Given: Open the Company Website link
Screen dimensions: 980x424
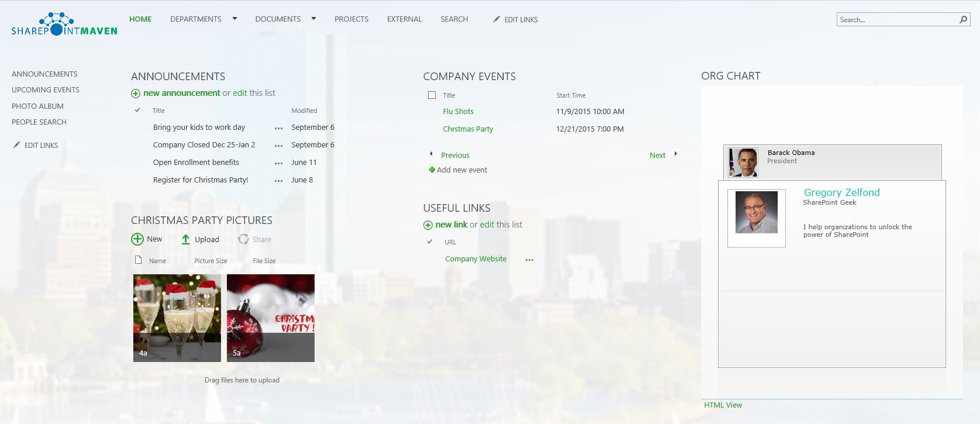Looking at the screenshot, I should pos(476,259).
